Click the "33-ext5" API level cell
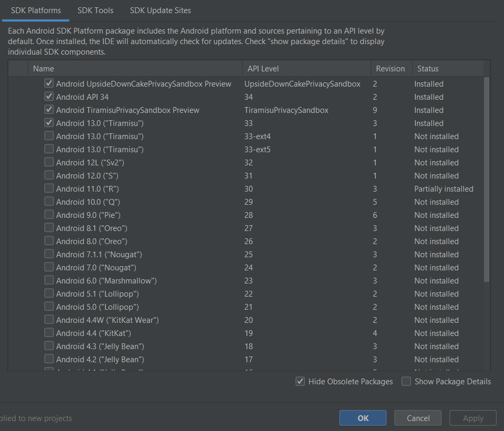This screenshot has height=431, width=504. tap(258, 150)
